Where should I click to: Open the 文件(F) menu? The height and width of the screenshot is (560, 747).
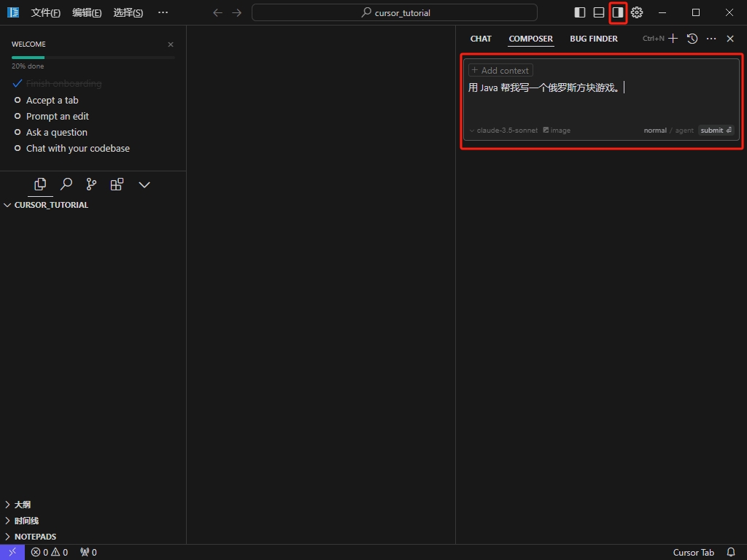click(45, 12)
